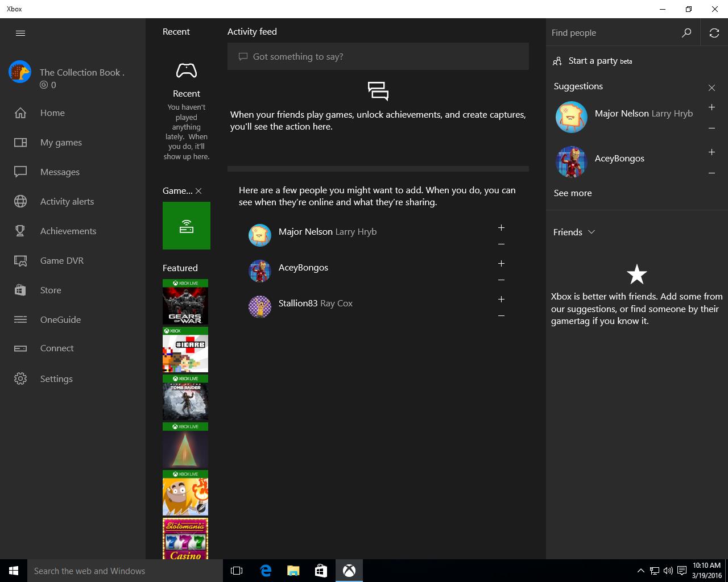Start a party beta

click(593, 61)
